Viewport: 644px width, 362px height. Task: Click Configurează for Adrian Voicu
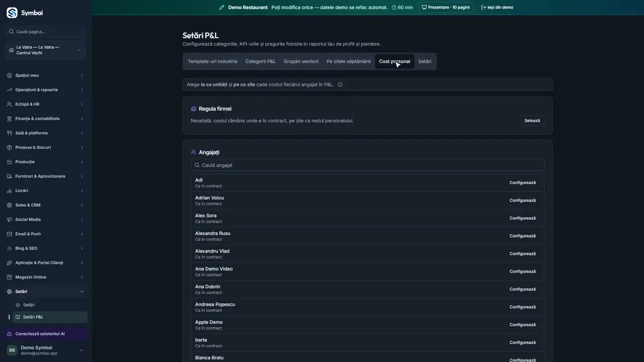[522, 201]
